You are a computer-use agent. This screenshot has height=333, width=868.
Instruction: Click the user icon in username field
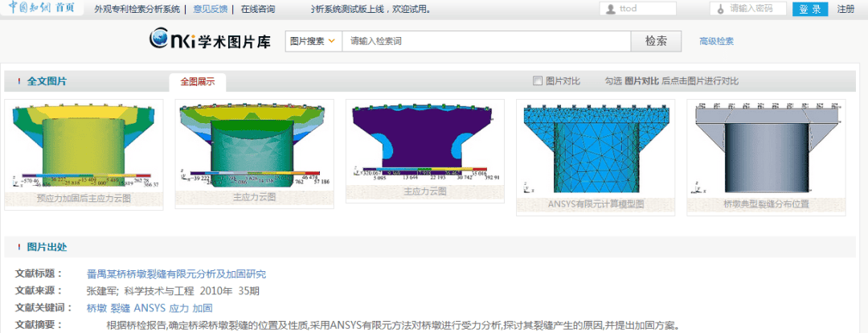[612, 9]
